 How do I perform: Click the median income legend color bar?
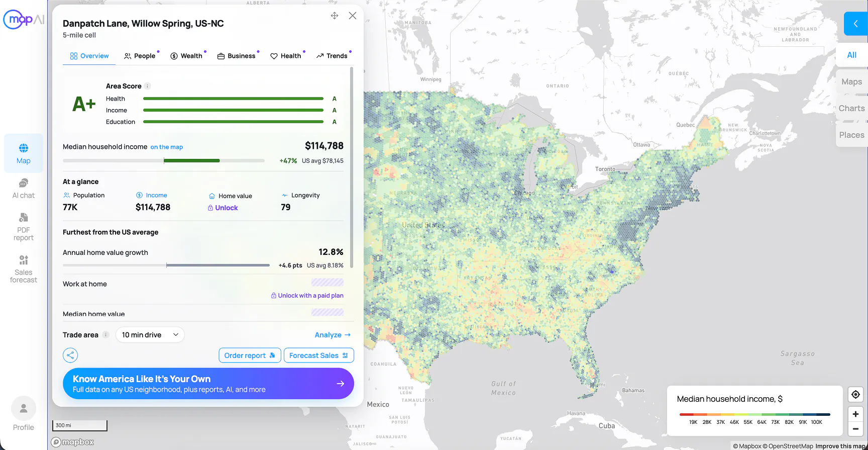click(754, 415)
